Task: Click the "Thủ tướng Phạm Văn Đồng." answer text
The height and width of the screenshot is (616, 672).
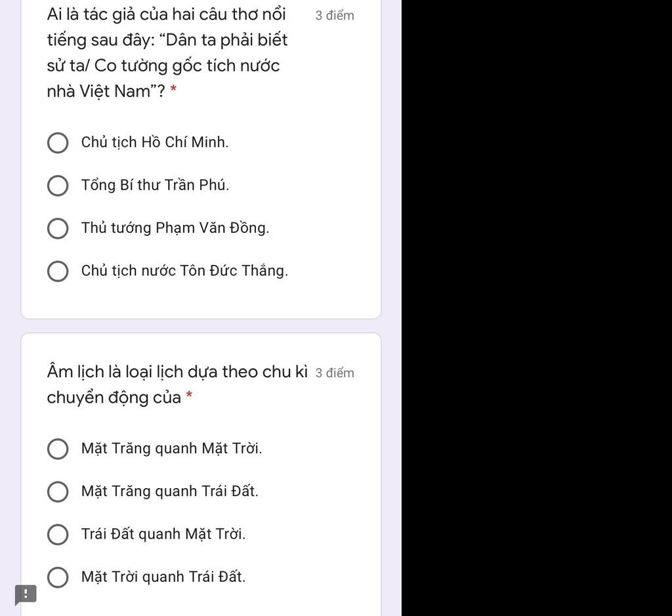Action: coord(175,228)
